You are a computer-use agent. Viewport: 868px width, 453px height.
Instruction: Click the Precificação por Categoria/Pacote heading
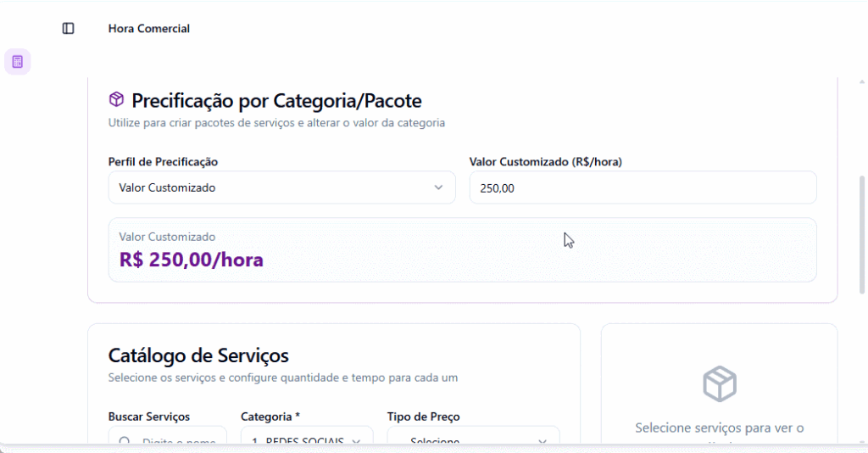pyautogui.click(x=276, y=101)
